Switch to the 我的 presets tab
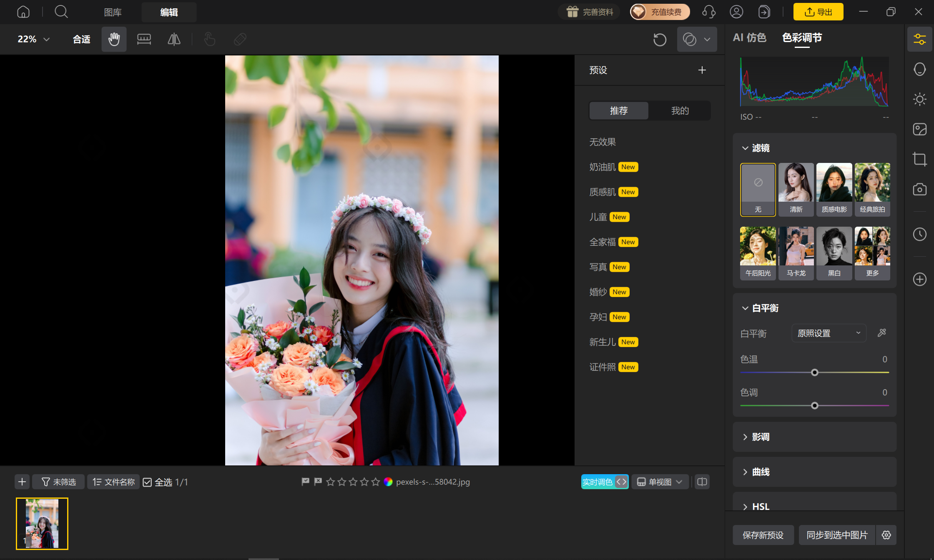The width and height of the screenshot is (934, 560). pos(680,111)
